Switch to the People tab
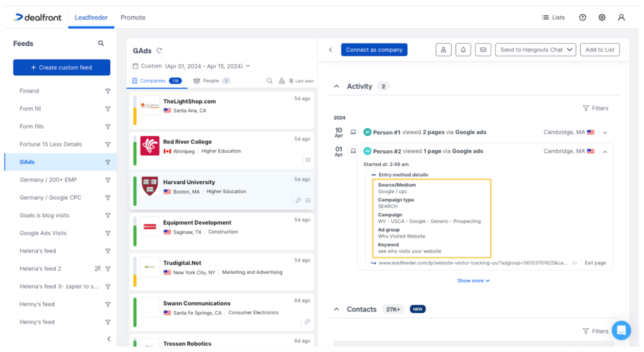 point(211,81)
